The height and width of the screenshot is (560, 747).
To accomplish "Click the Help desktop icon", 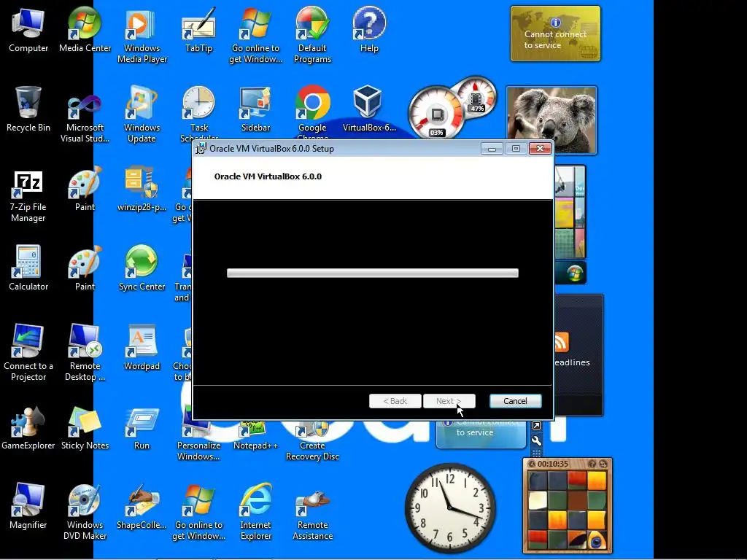I will click(x=369, y=30).
